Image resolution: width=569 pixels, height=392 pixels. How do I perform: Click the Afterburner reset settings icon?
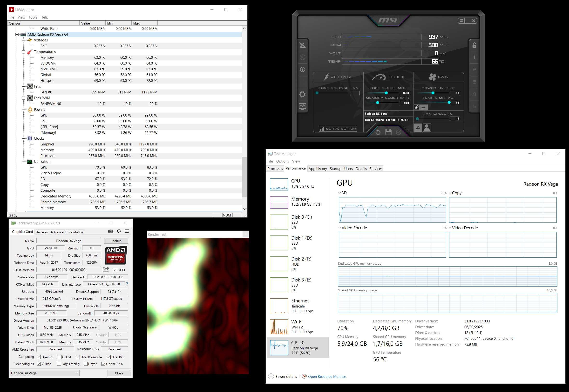point(378,132)
